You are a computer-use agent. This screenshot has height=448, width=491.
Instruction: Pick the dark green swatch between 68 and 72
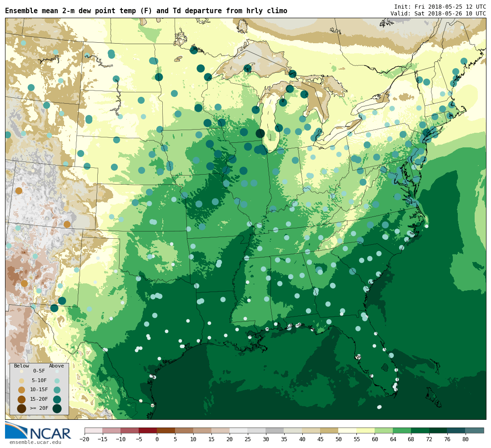421,430
